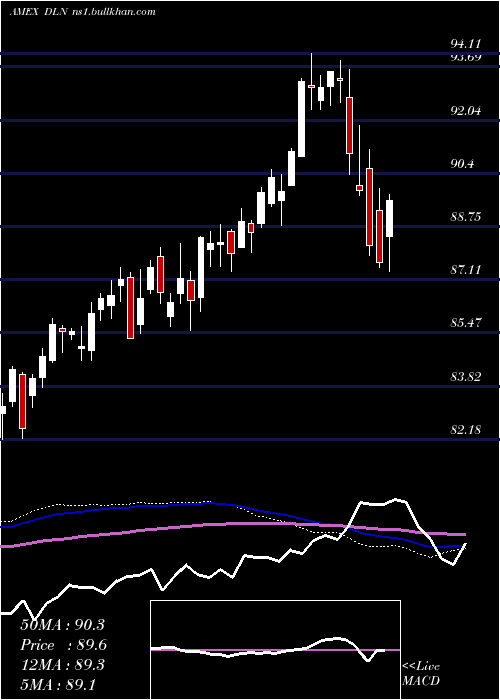Screen dimensions: 500x700
Task: Click the Price : 89.6 readout
Action: tap(63, 645)
